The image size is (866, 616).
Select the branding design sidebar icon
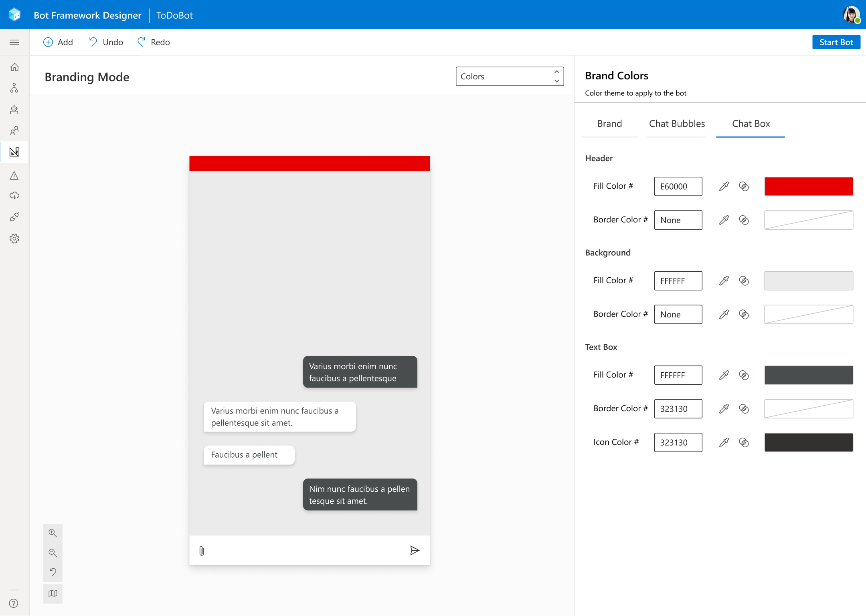(x=14, y=152)
